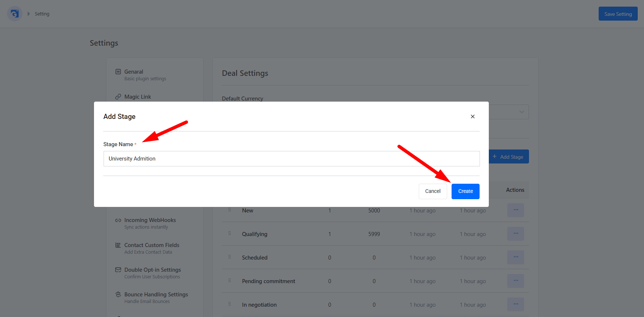Open actions menu for In negotiation stage
This screenshot has height=317, width=644.
(x=516, y=304)
